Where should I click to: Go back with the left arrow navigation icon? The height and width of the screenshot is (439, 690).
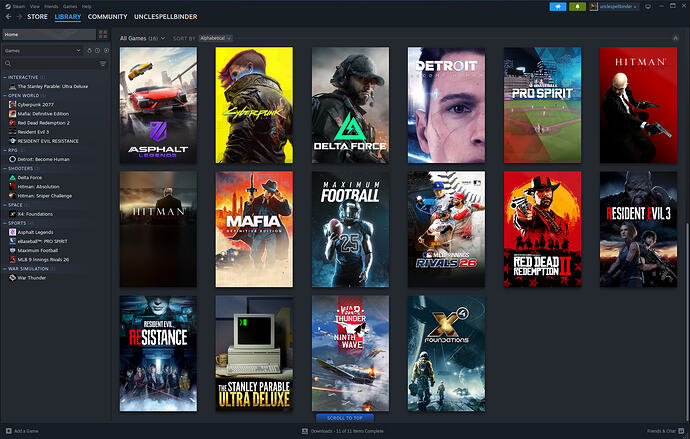click(x=8, y=17)
